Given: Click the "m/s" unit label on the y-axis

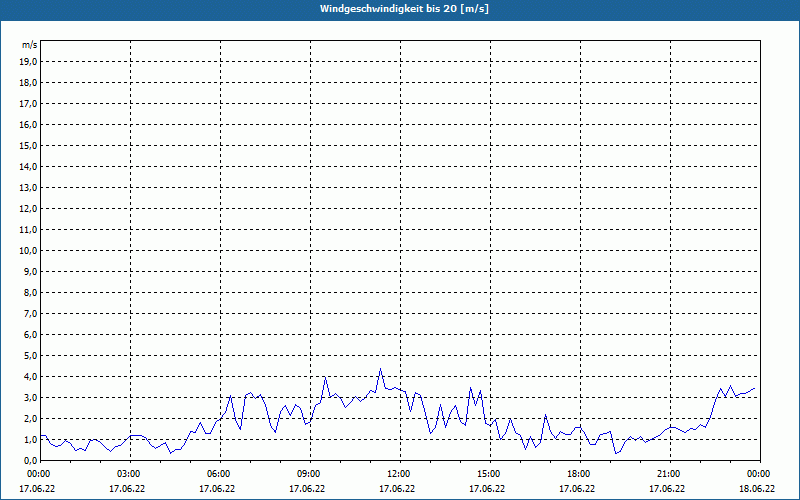Looking at the screenshot, I should (x=30, y=45).
